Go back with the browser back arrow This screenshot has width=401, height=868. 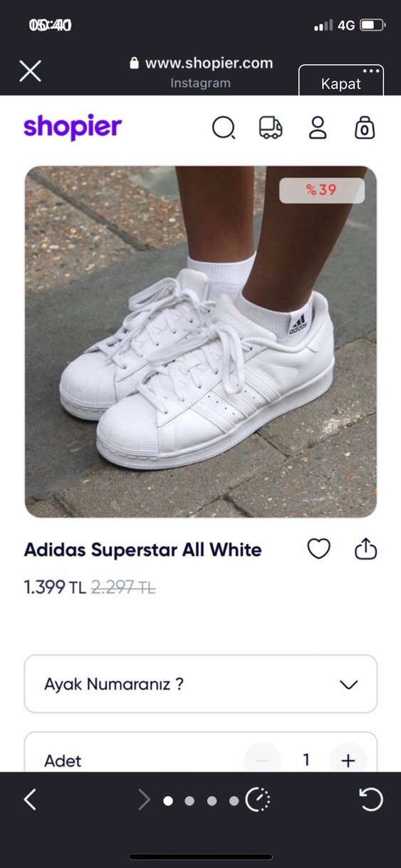point(30,800)
